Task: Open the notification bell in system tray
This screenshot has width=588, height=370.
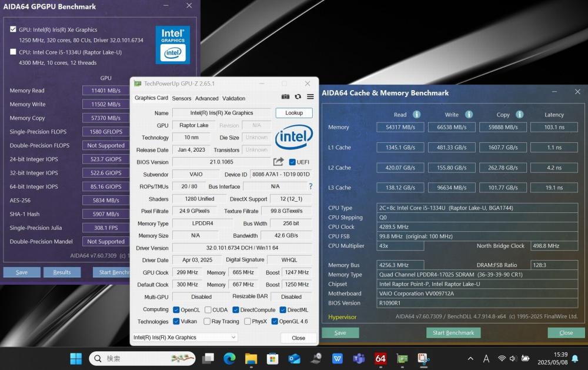Action: tap(575, 359)
